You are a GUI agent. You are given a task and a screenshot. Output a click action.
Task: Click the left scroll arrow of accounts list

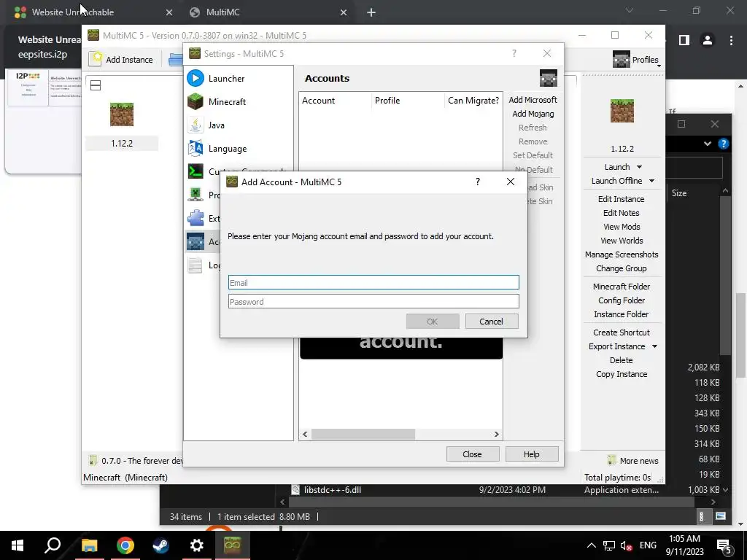[306, 435]
